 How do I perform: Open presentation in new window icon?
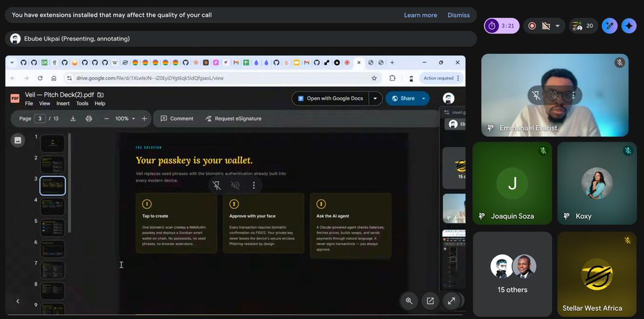(x=430, y=301)
